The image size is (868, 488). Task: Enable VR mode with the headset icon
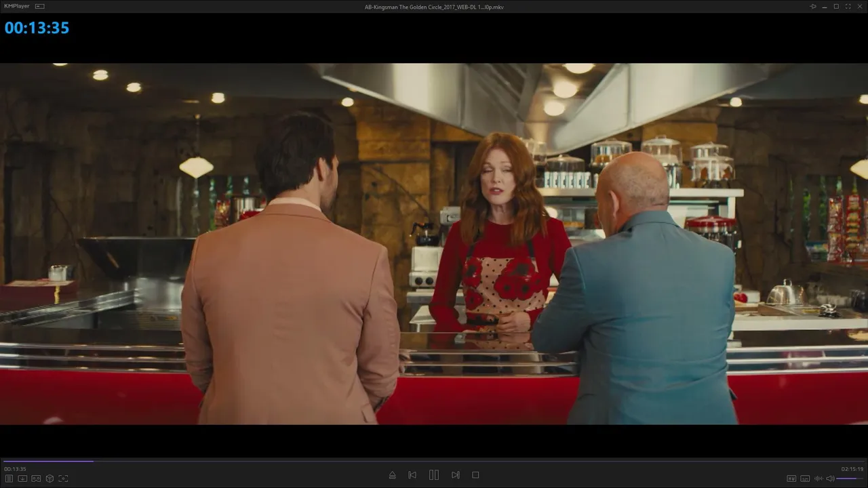pos(36,479)
